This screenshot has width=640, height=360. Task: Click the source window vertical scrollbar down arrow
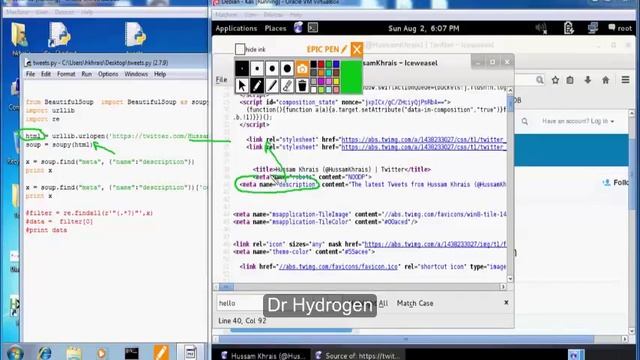(x=510, y=278)
